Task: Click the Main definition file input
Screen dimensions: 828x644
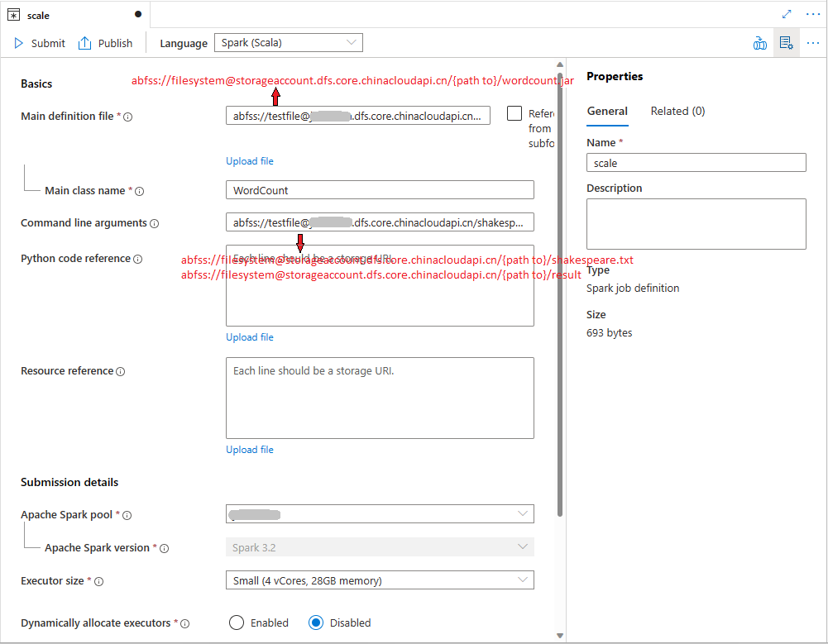Action: tap(358, 116)
